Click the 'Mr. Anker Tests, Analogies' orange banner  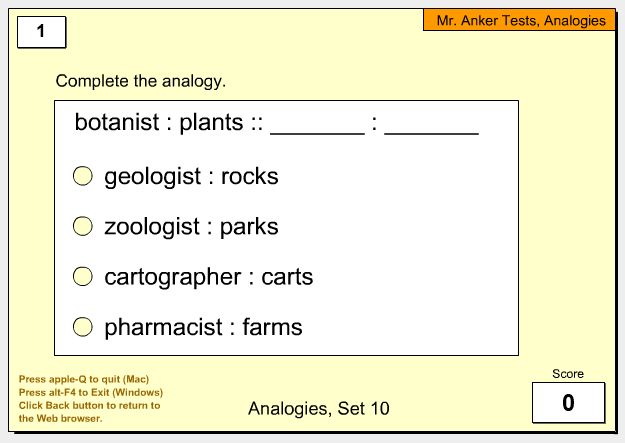point(519,20)
